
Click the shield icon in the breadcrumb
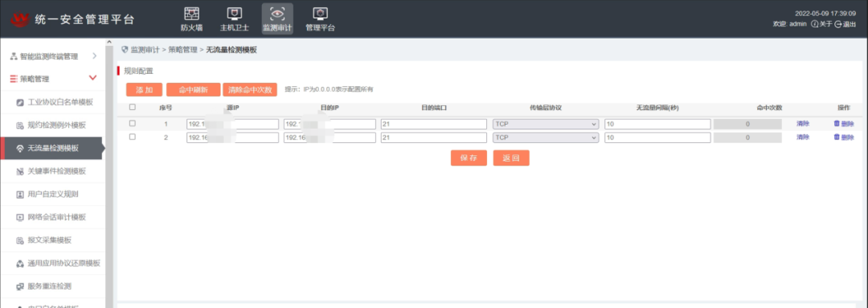click(x=125, y=50)
